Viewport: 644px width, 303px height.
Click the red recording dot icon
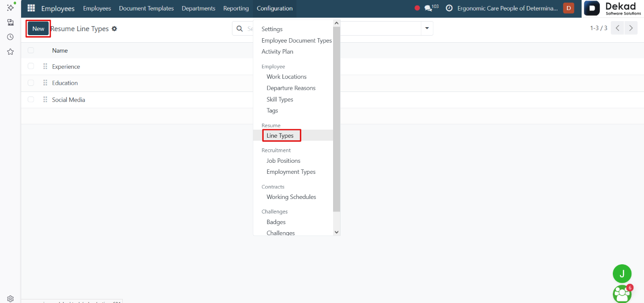[x=417, y=8]
